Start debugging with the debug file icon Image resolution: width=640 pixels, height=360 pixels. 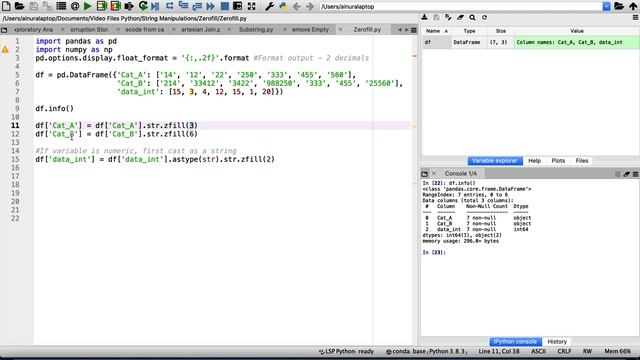(x=156, y=6)
